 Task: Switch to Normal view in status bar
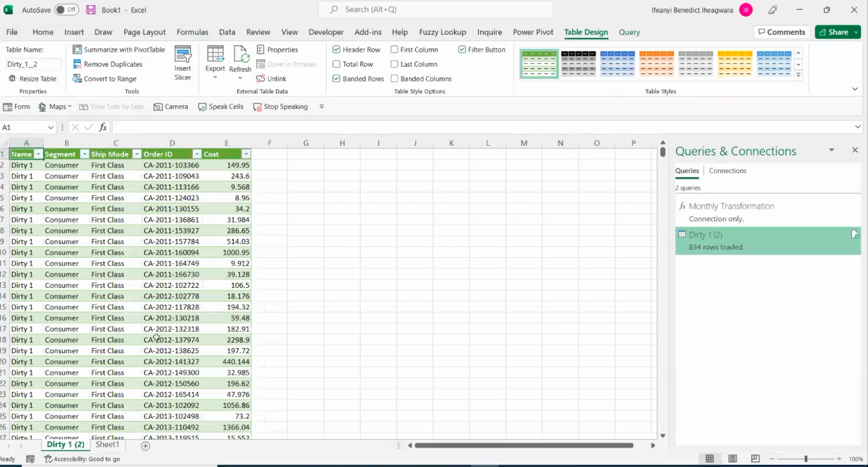click(709, 459)
